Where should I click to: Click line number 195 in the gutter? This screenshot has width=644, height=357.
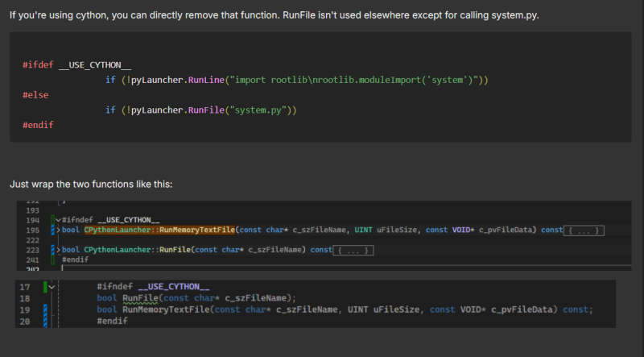tap(32, 230)
